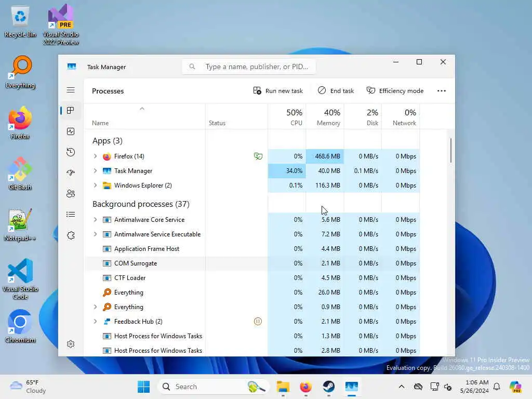Viewport: 532px width, 399px height.
Task: Sort processes by Memory column
Action: point(325,117)
